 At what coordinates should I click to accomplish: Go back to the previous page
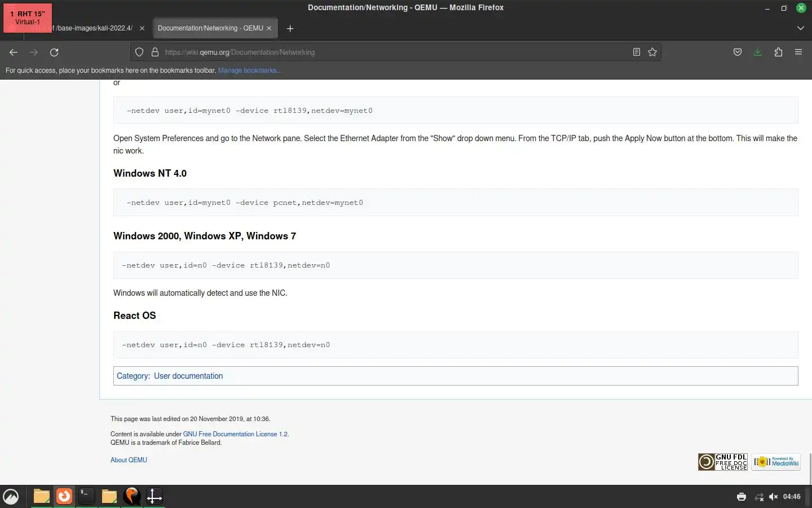14,52
